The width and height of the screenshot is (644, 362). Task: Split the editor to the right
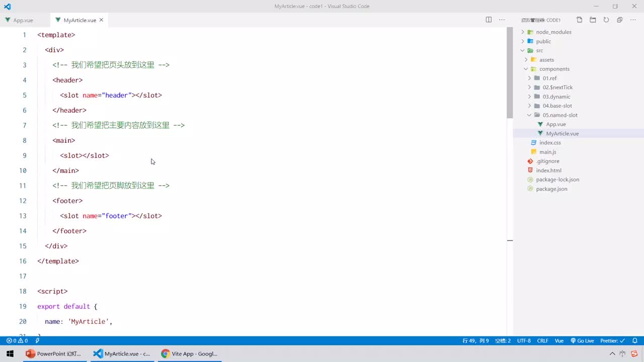pyautogui.click(x=489, y=20)
